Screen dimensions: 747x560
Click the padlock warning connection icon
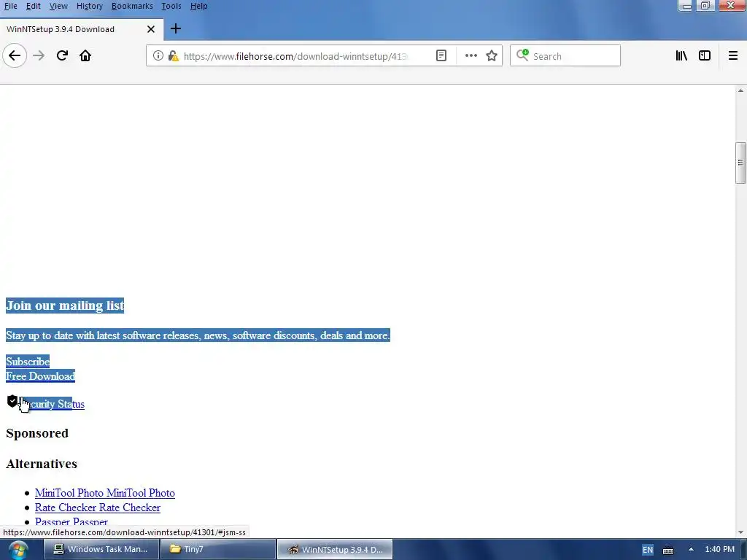coord(174,56)
